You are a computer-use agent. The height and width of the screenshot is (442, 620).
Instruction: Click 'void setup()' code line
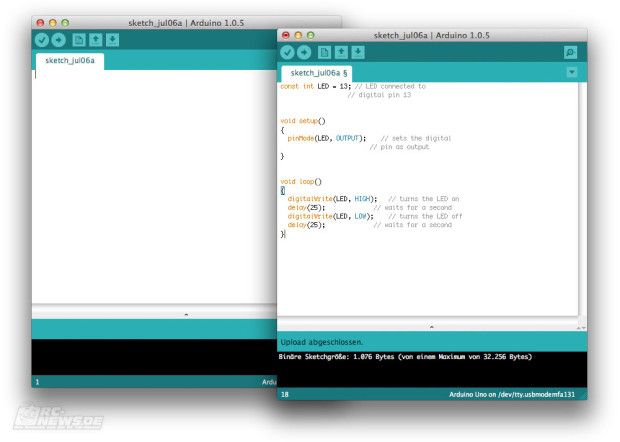click(303, 121)
